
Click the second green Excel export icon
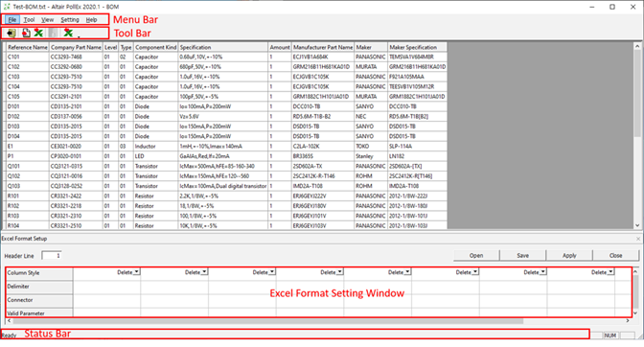click(x=68, y=33)
